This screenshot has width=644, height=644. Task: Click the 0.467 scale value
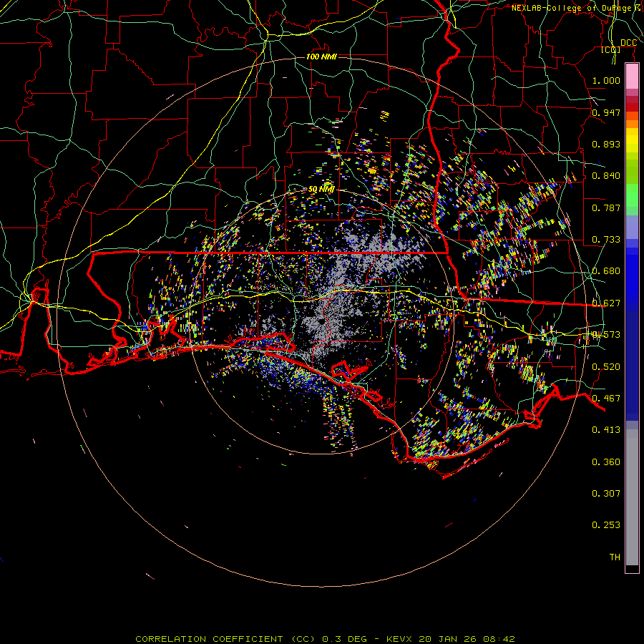pos(606,399)
